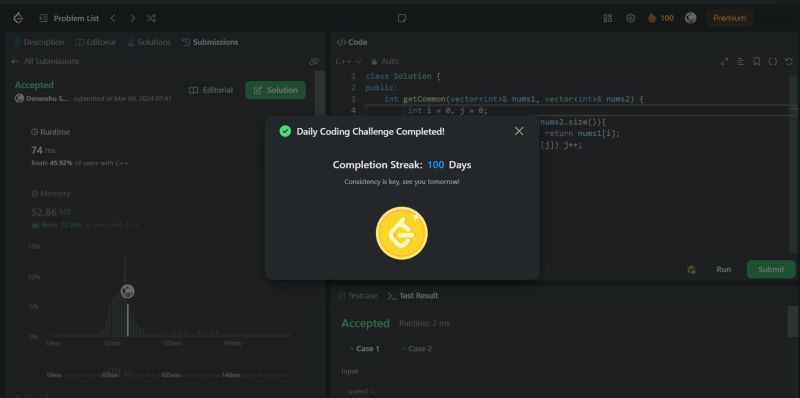Click the streak number 100 in dialog
800x398 pixels.
(x=436, y=165)
